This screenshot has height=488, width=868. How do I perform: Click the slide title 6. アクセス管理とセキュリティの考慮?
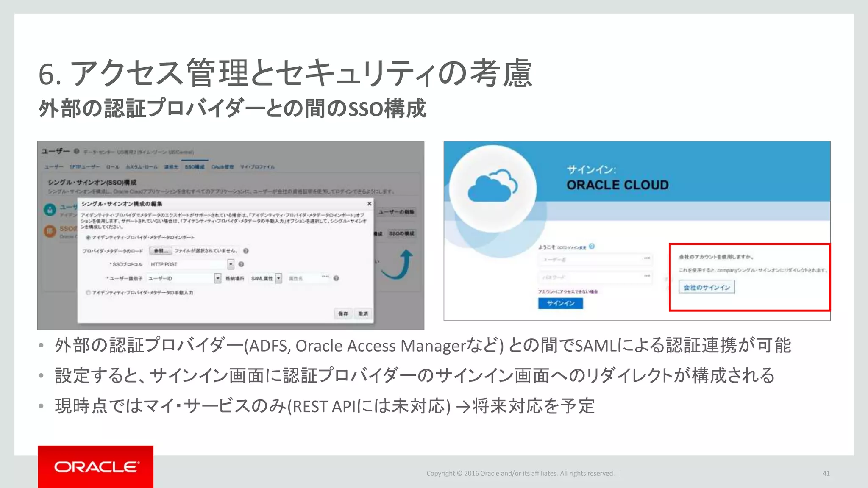coord(285,73)
